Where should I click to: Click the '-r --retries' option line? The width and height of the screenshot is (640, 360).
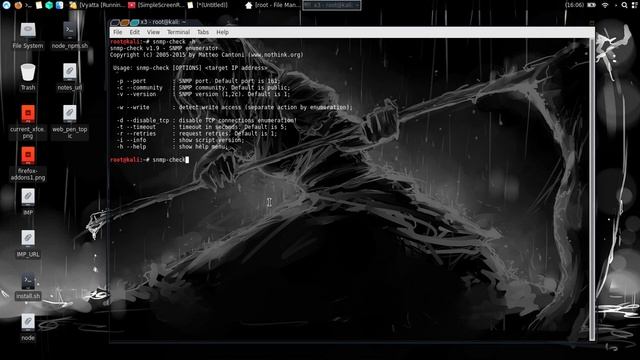click(x=197, y=133)
